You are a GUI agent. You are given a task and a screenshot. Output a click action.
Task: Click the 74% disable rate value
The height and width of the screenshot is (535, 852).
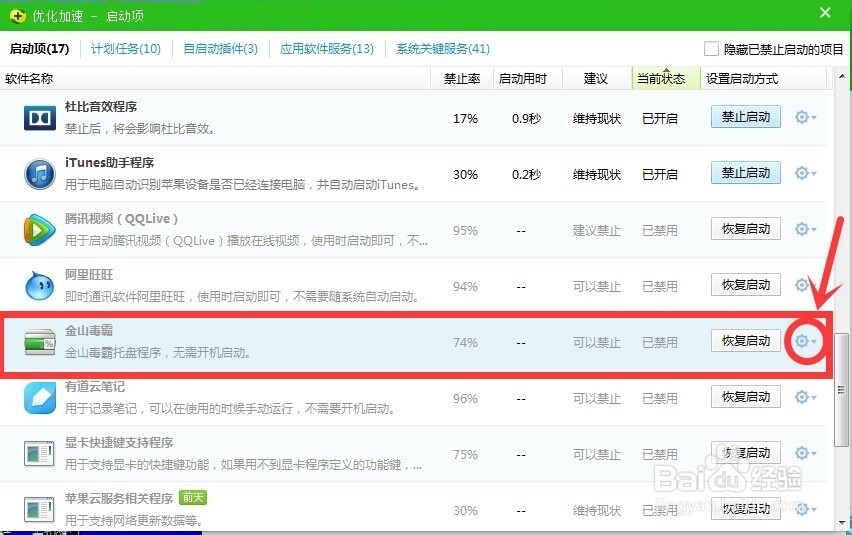pyautogui.click(x=465, y=342)
